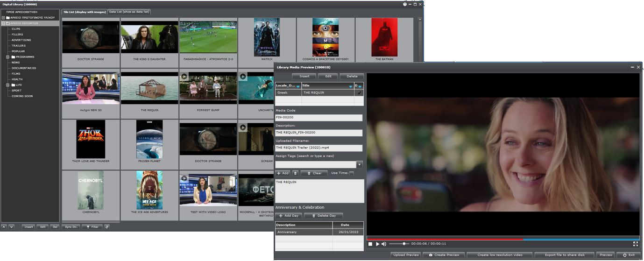Collapse the ΑΡΧΕΙΟ ΕΚΠΟΜΠΩΝ tree node
The width and height of the screenshot is (644, 261).
coord(3,23)
